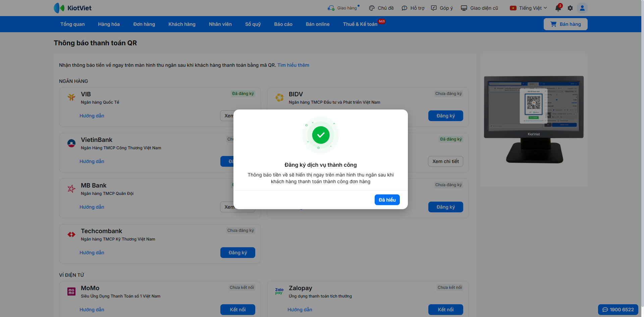Image resolution: width=644 pixels, height=317 pixels.
Task: Connect Zalopay with Kết nối button
Action: [446, 310]
